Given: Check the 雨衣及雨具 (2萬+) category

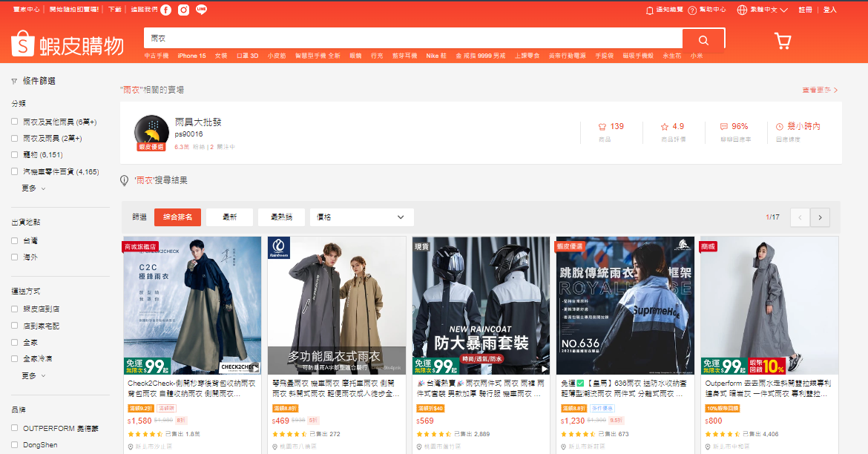Looking at the screenshot, I should [x=14, y=139].
